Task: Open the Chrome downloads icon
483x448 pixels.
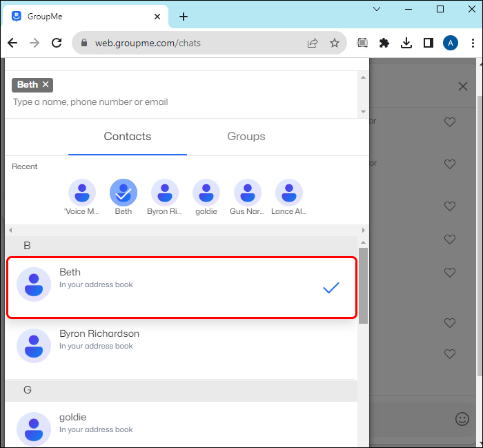Action: pos(406,43)
